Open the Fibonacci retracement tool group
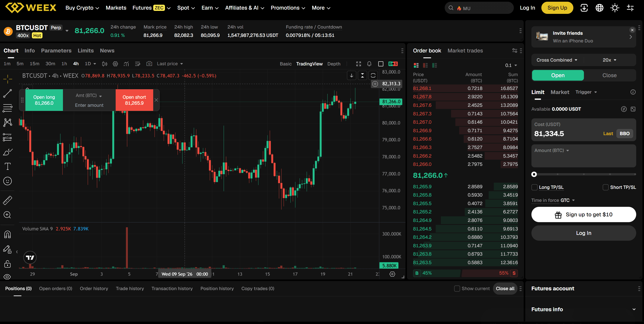This screenshot has width=644, height=324. tap(7, 108)
